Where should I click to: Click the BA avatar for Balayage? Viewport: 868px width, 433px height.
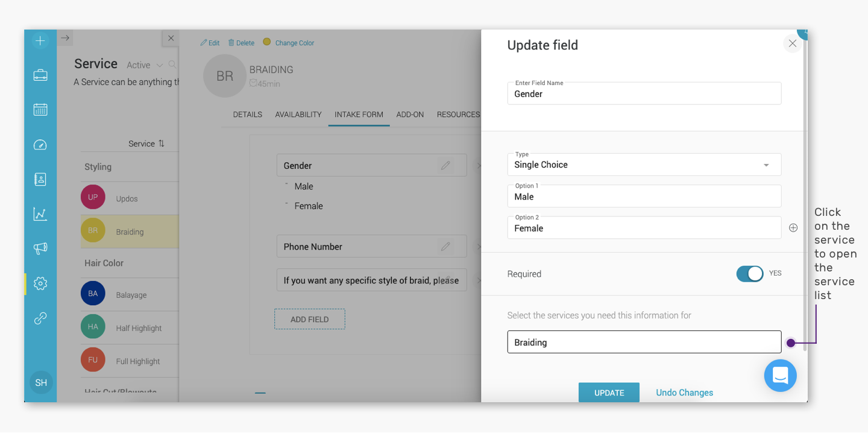(x=93, y=294)
